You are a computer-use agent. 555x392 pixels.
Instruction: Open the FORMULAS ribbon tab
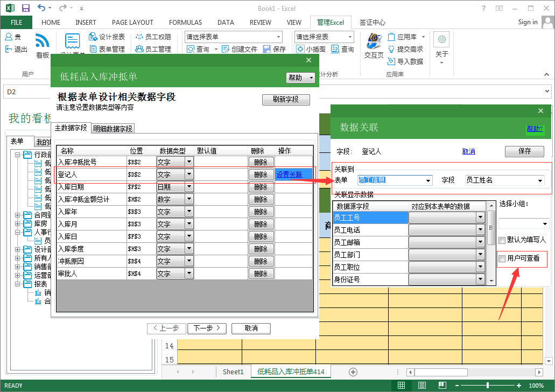[x=185, y=22]
